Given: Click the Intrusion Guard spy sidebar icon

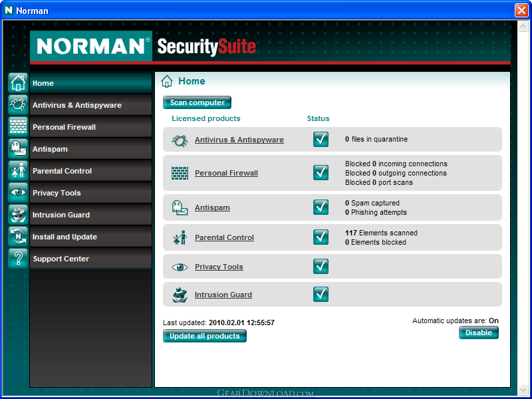Looking at the screenshot, I should pyautogui.click(x=18, y=214).
